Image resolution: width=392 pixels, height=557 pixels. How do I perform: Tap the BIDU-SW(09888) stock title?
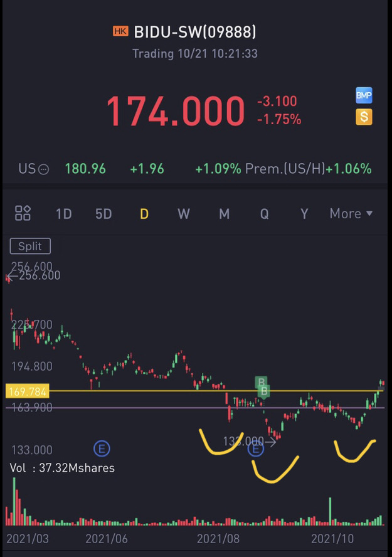click(x=195, y=32)
